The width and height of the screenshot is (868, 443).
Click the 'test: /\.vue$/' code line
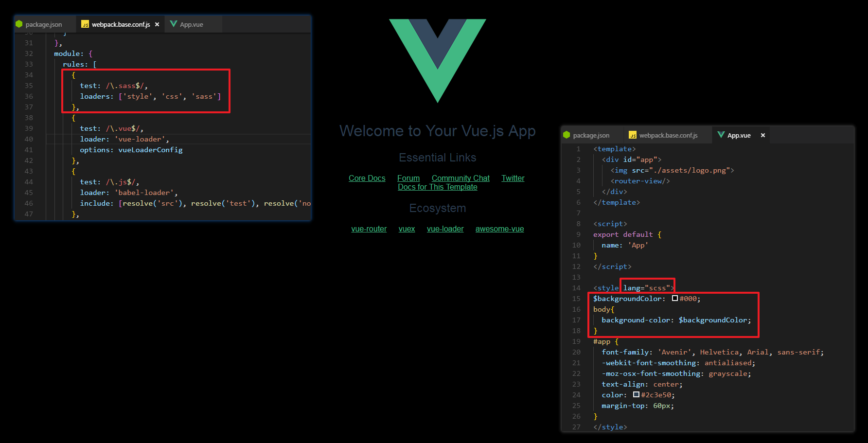coord(112,128)
